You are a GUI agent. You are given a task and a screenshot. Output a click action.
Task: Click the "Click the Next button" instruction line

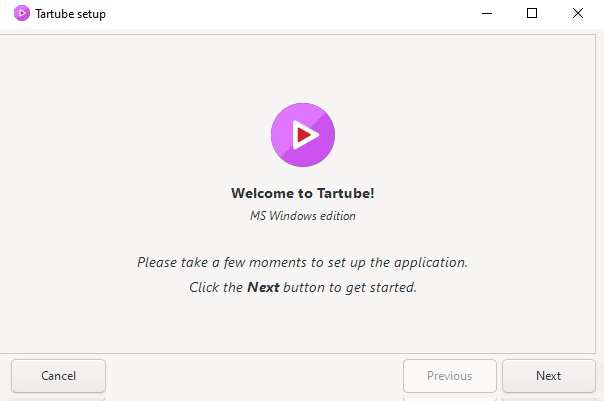click(x=303, y=287)
